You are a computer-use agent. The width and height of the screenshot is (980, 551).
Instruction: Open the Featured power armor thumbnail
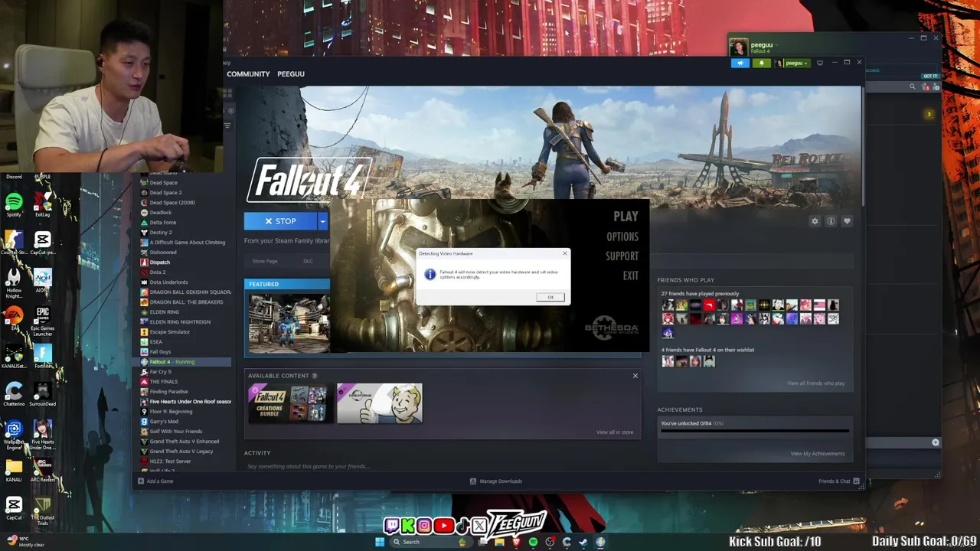click(288, 322)
